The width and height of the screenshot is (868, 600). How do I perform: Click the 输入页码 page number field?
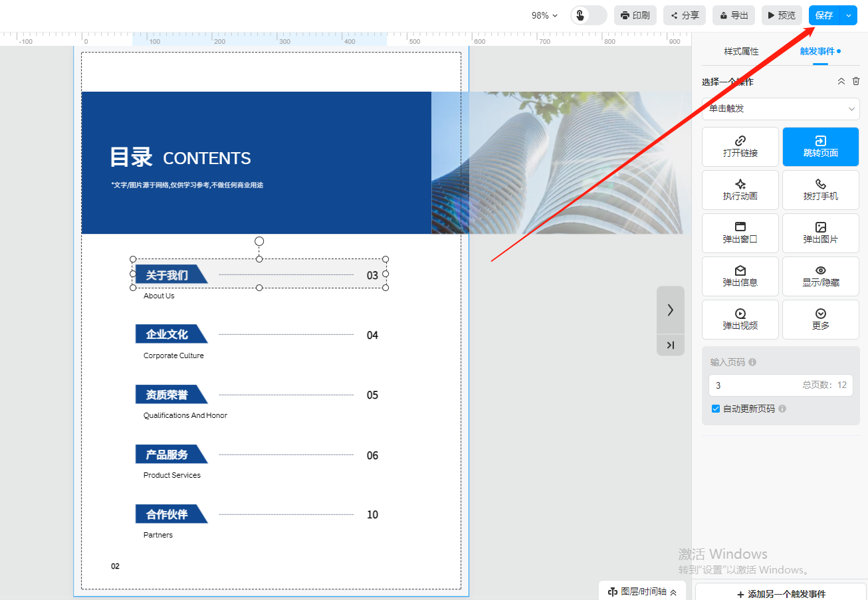[754, 385]
